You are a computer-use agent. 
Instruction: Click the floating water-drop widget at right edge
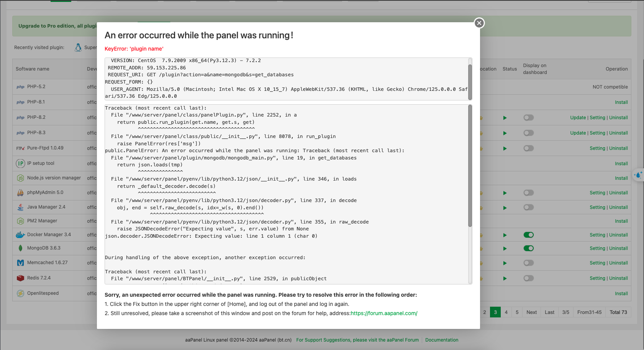(x=639, y=175)
